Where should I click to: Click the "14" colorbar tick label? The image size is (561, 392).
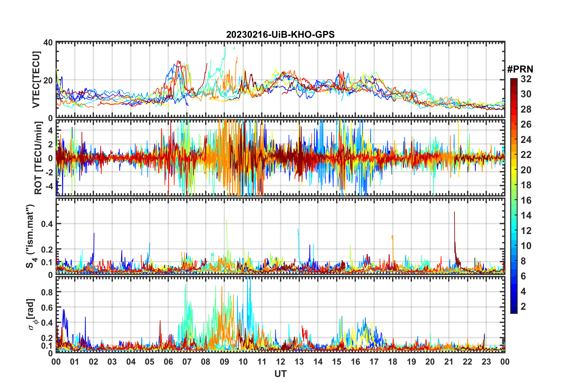pyautogui.click(x=526, y=215)
